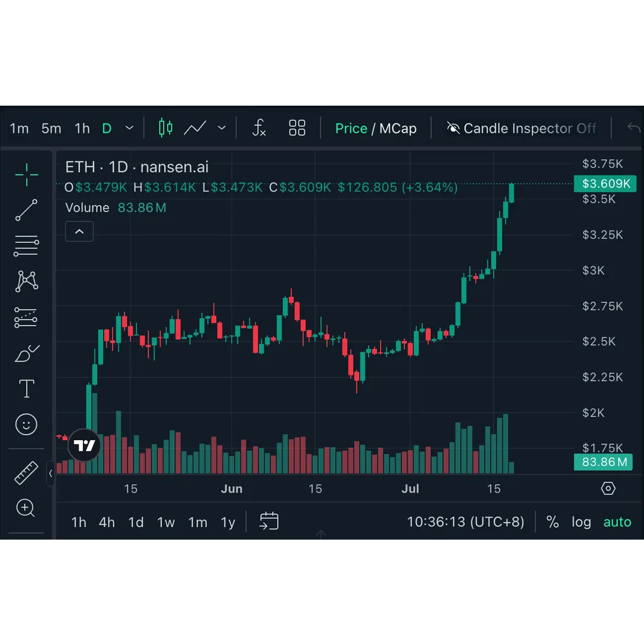The image size is (644, 644).
Task: Select the text annotation tool
Action: pos(26,389)
